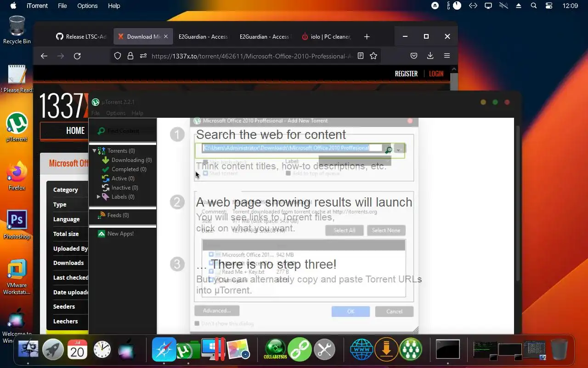Launch the µTorrent desktop shortcut
The image size is (588, 368).
tap(17, 127)
